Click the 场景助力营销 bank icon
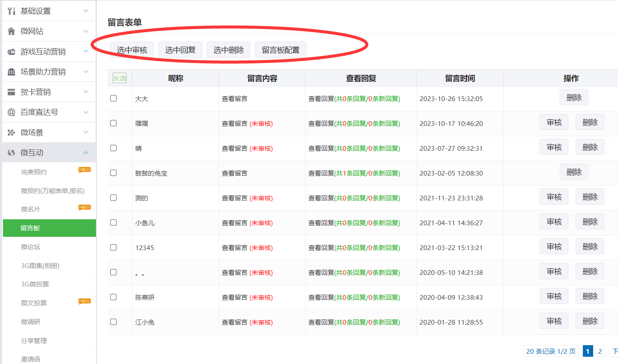Image resolution: width=618 pixels, height=364 pixels. click(x=12, y=72)
